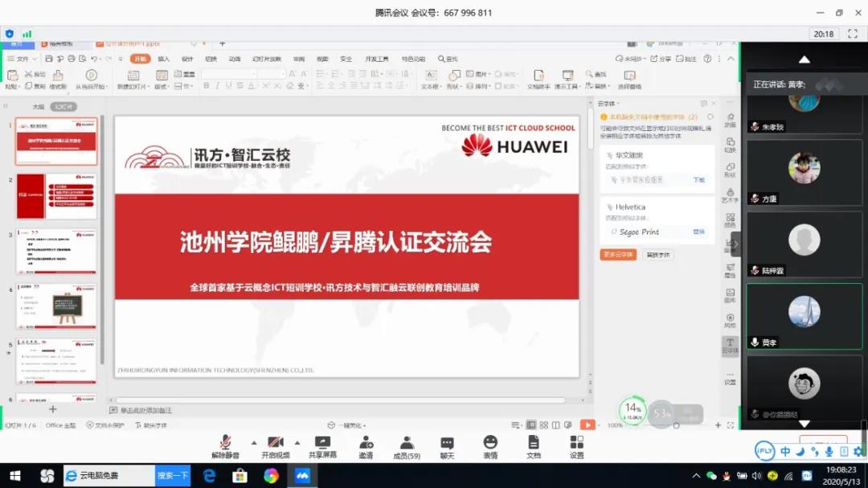Select the speaking participant tile 黄孝
Screen dimensions: 868x488
click(x=805, y=316)
